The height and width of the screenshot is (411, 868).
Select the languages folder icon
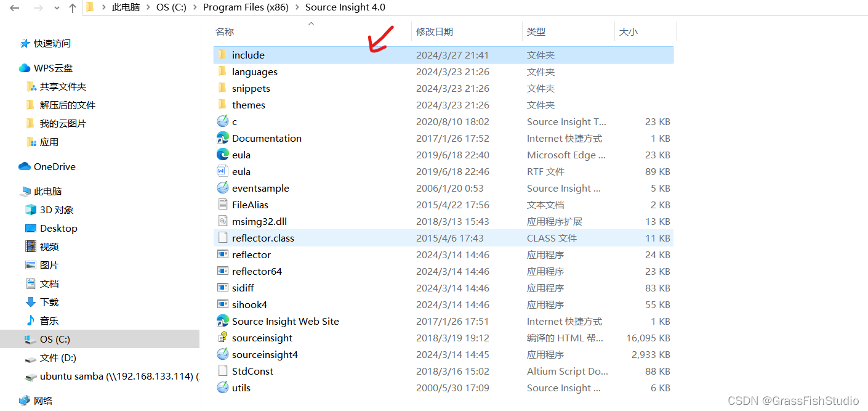point(222,71)
